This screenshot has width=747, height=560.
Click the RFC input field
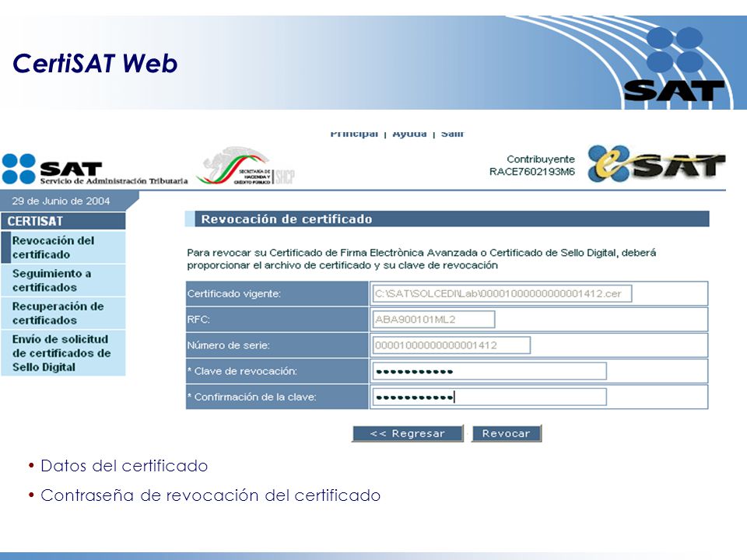433,319
